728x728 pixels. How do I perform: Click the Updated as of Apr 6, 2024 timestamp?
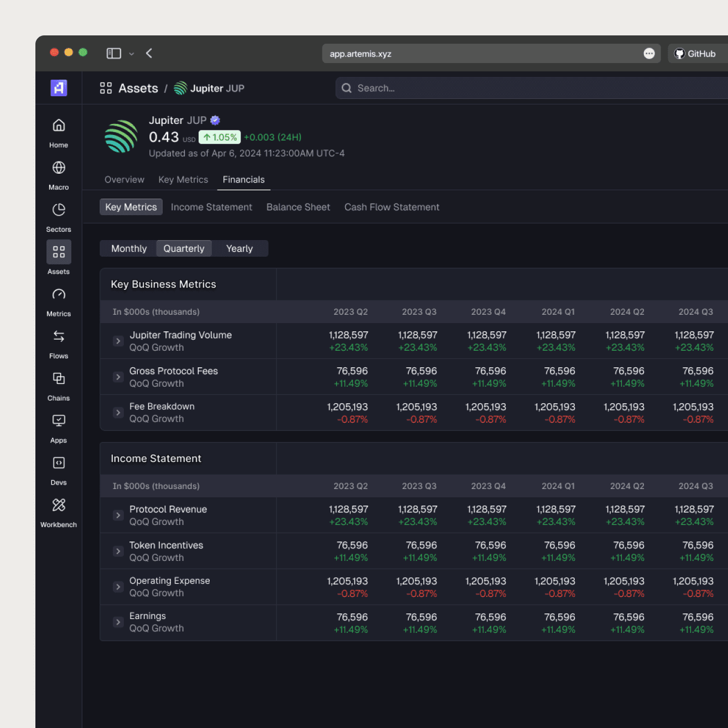click(247, 153)
